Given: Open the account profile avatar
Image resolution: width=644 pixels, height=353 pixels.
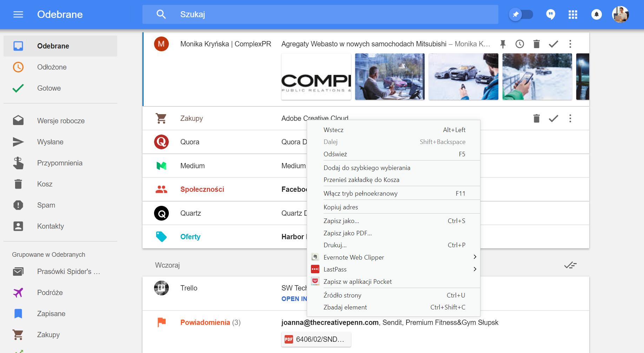Looking at the screenshot, I should [x=620, y=14].
